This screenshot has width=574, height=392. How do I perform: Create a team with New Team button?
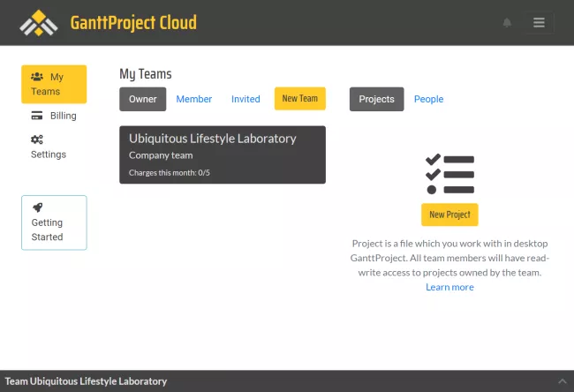click(x=300, y=99)
